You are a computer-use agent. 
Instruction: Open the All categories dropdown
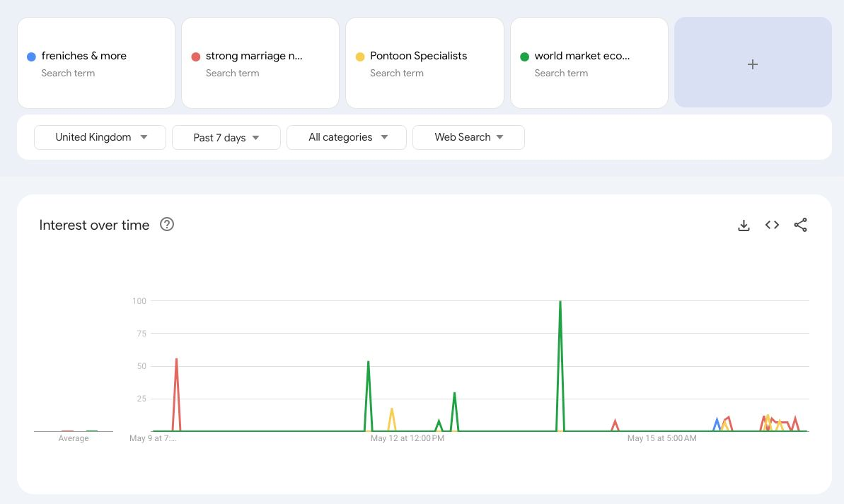coord(347,137)
